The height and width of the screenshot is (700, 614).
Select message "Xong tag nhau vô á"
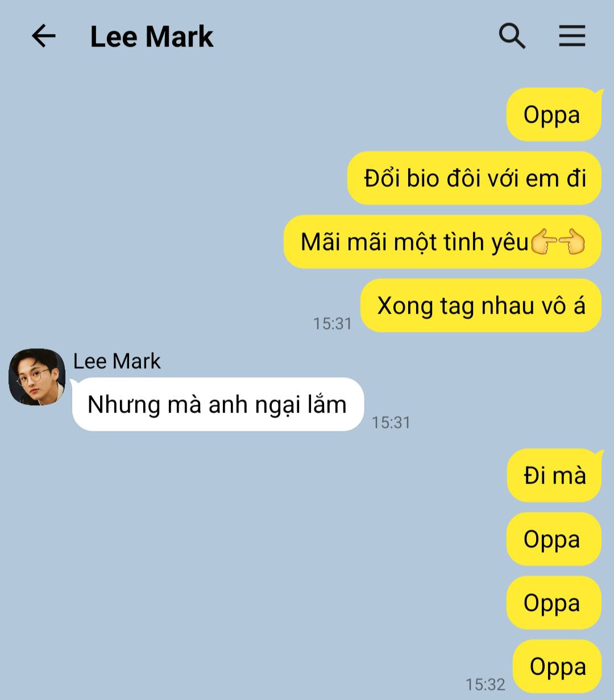[x=481, y=305]
